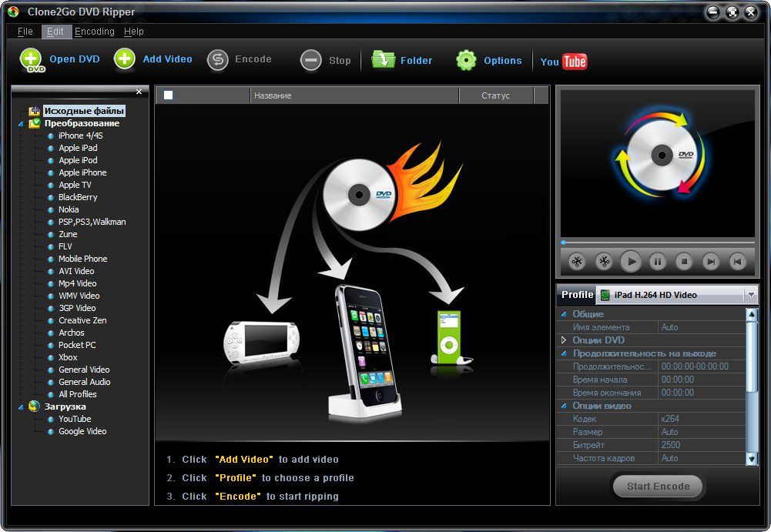Click the Start Encode button

pos(659,487)
